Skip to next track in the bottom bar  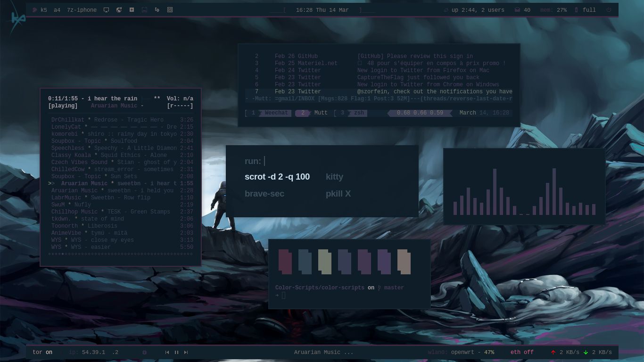186,352
